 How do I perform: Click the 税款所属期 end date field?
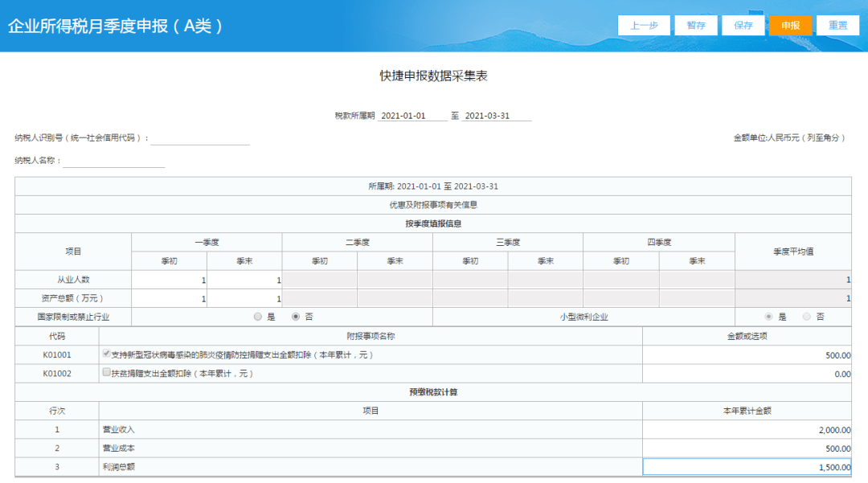[x=497, y=116]
